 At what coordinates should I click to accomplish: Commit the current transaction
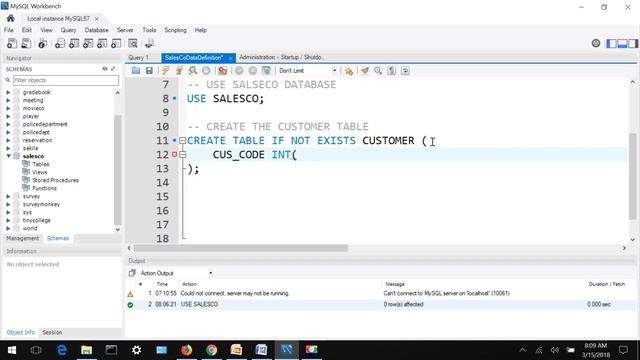pyautogui.click(x=239, y=71)
